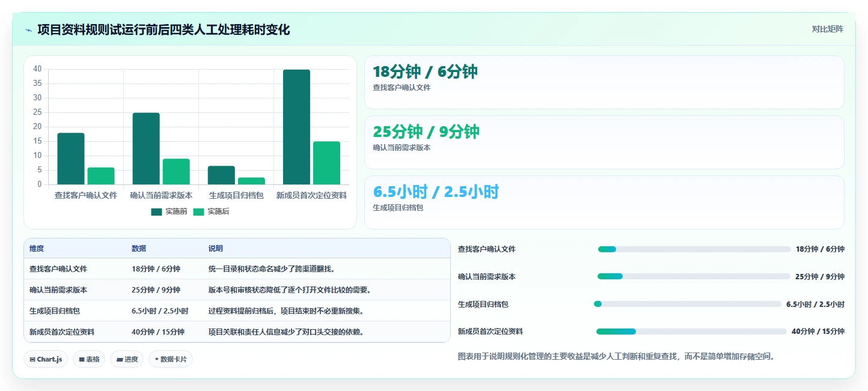Image resolution: width=868 pixels, height=391 pixels.
Task: Click the 说明 table column header
Action: pos(216,249)
